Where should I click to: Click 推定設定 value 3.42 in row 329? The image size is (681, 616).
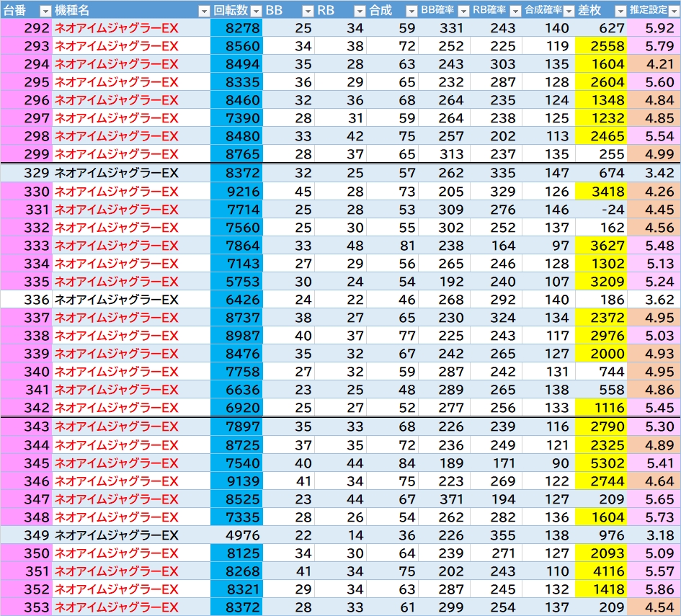[x=654, y=173]
